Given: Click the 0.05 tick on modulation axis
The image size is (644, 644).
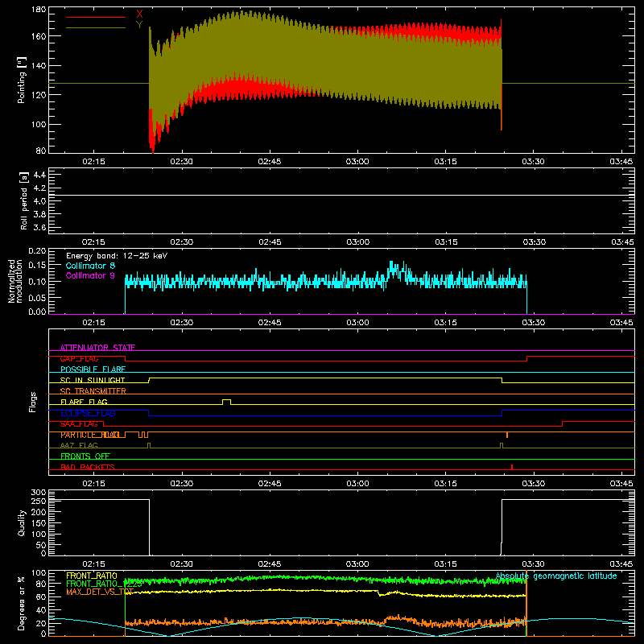Looking at the screenshot, I should [37, 297].
